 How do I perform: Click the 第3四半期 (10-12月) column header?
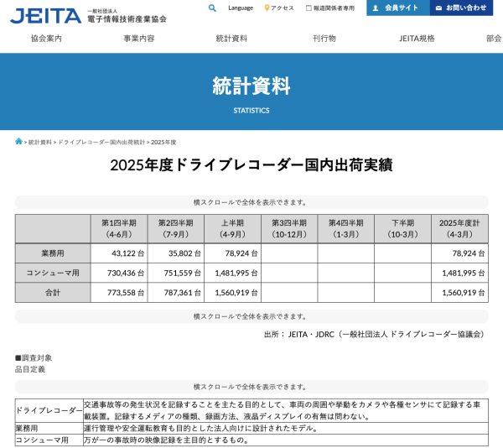[289, 228]
